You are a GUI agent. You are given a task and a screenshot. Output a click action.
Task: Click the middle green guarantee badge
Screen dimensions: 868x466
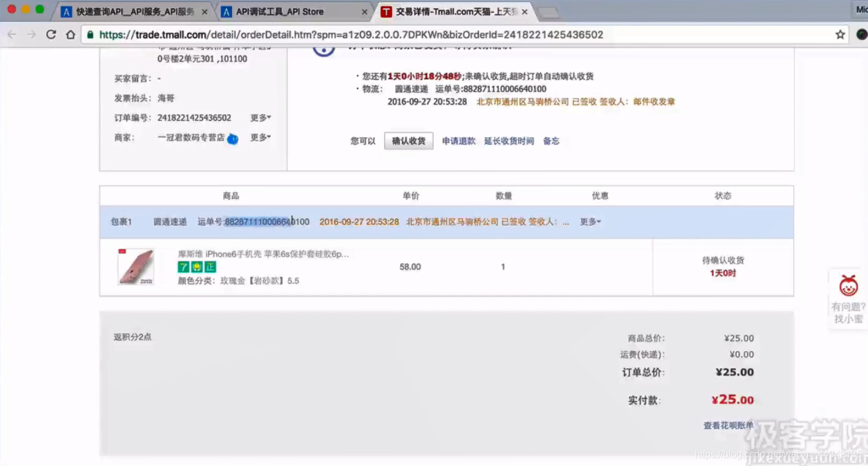(197, 267)
